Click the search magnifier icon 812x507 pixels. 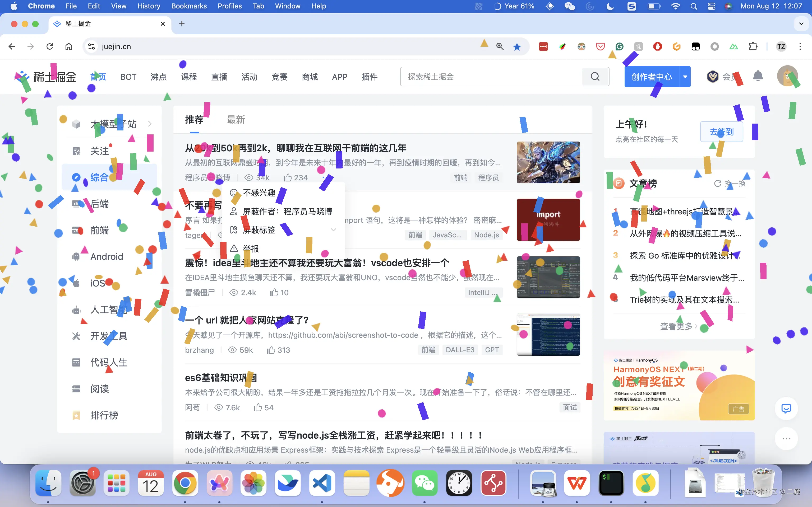(x=595, y=77)
